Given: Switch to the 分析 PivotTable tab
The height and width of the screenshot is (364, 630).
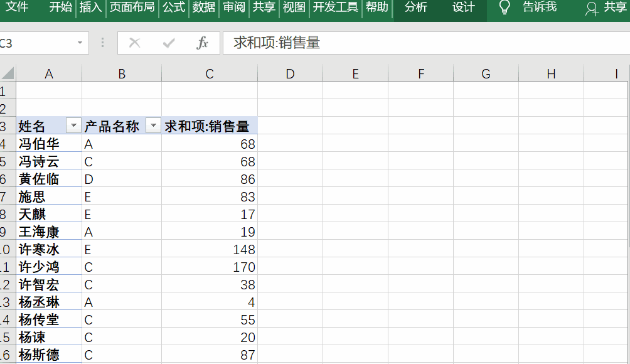Looking at the screenshot, I should click(x=416, y=7).
